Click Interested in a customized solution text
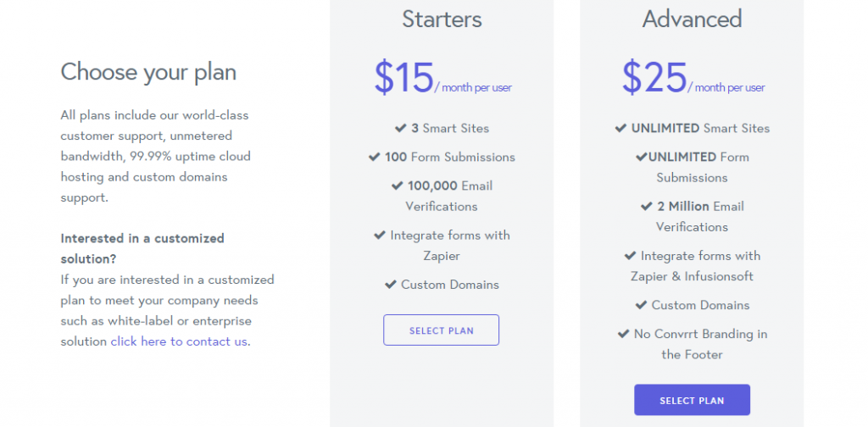The height and width of the screenshot is (427, 868). 142,248
